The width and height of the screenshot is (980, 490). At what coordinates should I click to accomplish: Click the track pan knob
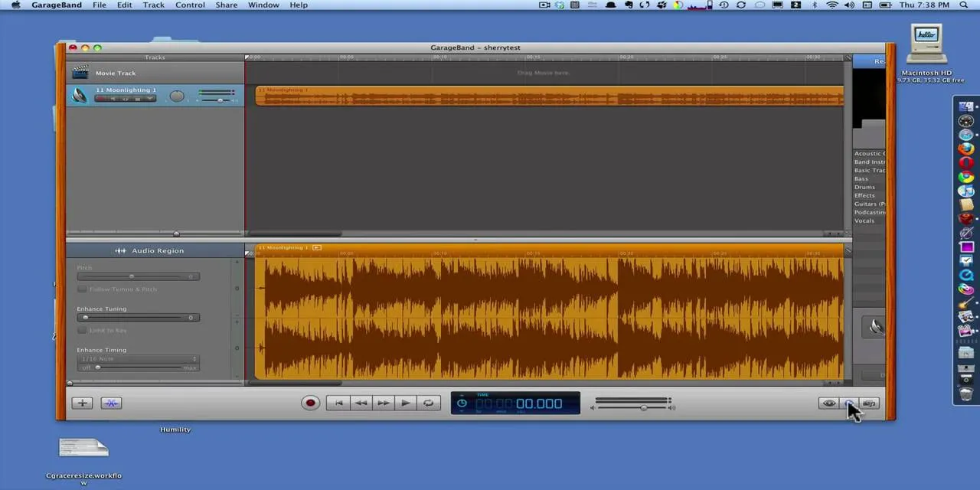(x=177, y=96)
